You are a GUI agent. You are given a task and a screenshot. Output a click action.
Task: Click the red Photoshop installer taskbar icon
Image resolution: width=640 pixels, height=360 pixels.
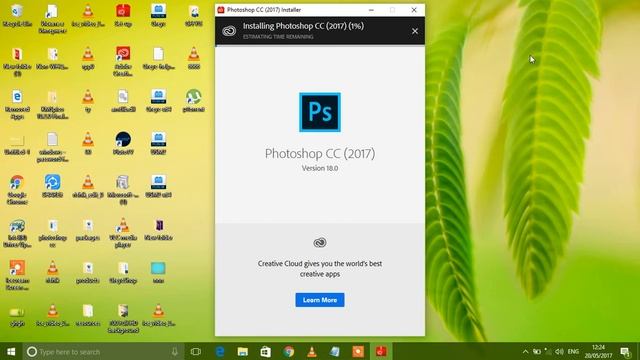point(381,351)
